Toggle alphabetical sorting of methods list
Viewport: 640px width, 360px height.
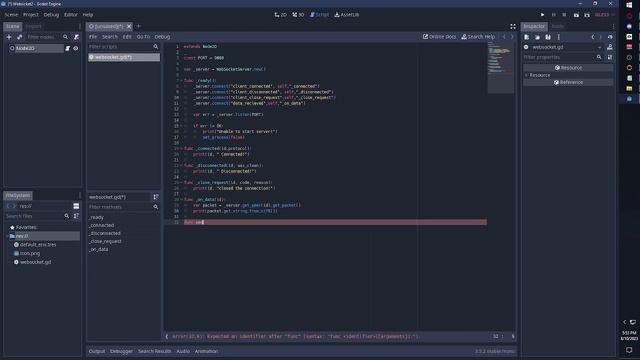[156, 197]
